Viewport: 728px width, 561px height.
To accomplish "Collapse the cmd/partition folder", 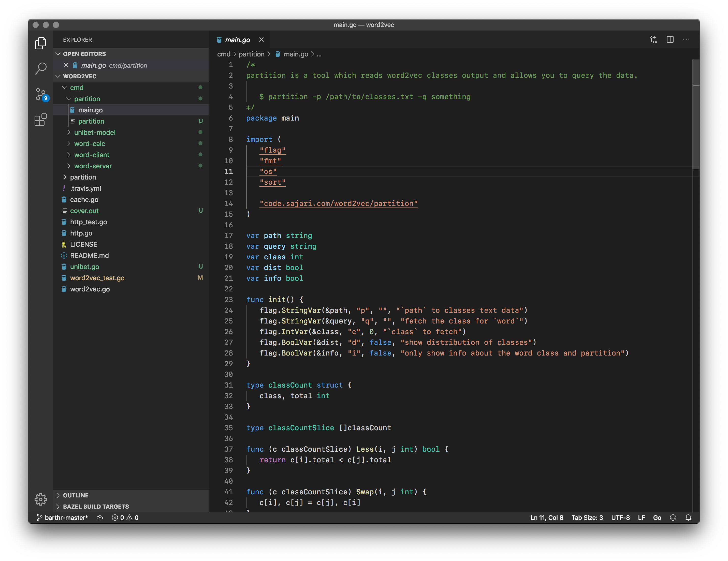I will [131, 99].
